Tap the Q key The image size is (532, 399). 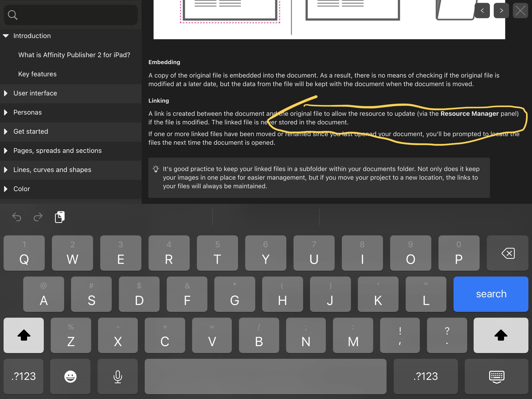(x=24, y=253)
